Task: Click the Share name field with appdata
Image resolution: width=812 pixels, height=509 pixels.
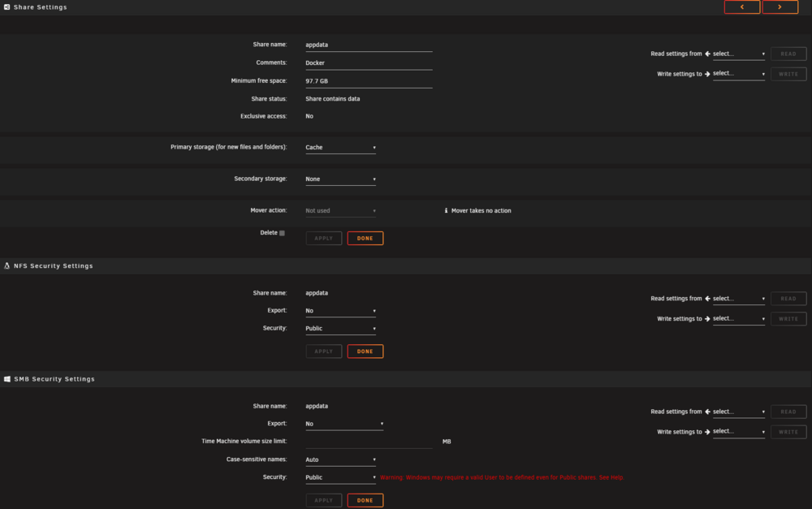Action: (369, 45)
